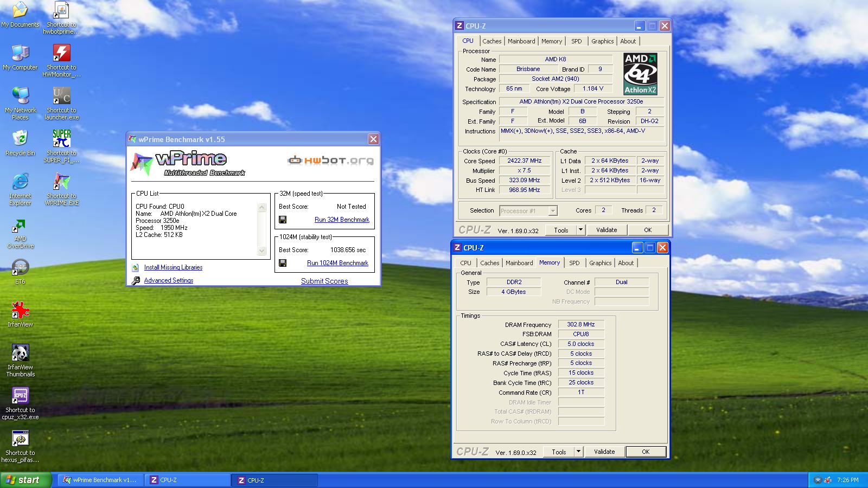Click the taskbar clock 7:26 PM

click(847, 480)
